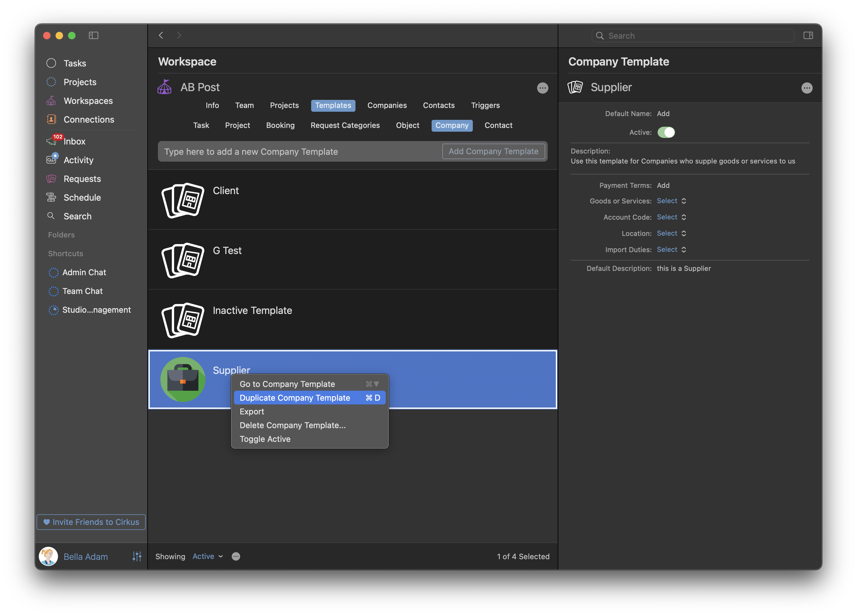Open the Inbox sidebar icon
857x616 pixels.
(x=51, y=141)
